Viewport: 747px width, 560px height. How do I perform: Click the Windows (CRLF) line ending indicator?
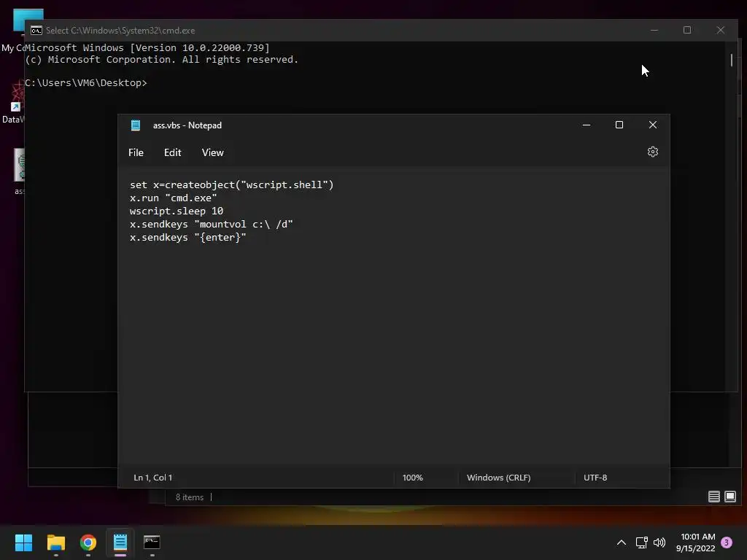tap(498, 478)
